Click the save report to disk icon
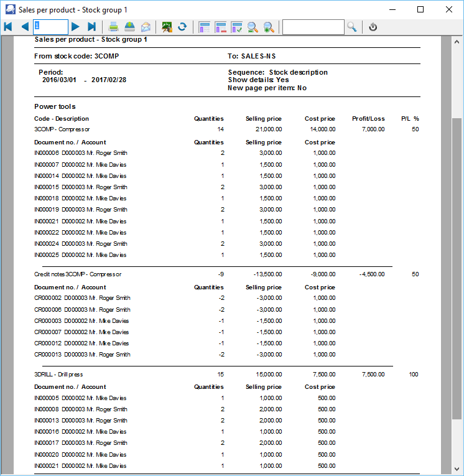The image size is (464, 476). click(x=129, y=27)
